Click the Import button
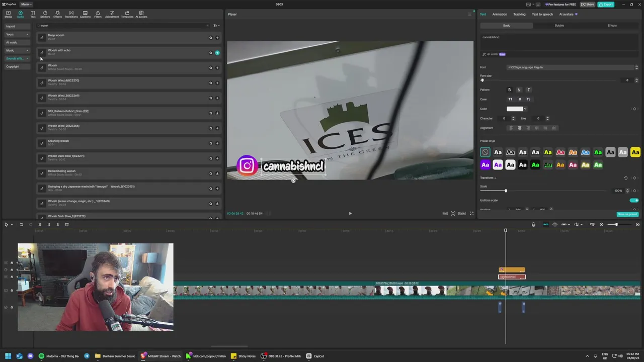The height and width of the screenshot is (362, 644). (17, 26)
